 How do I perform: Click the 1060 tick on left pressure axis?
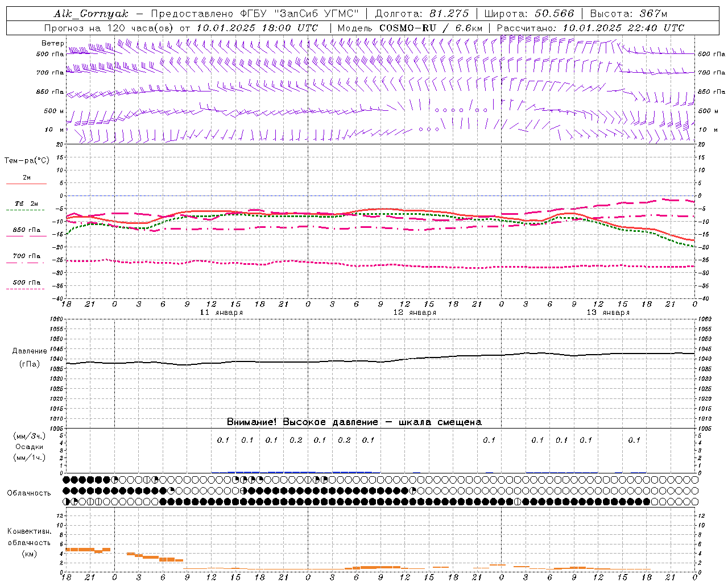(x=56, y=319)
